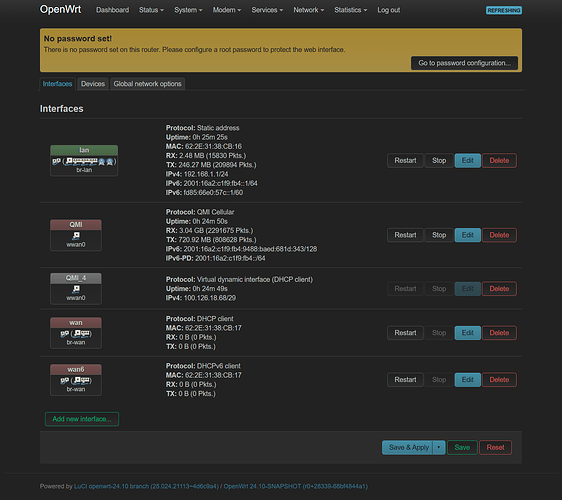Expand the Network menu

click(x=309, y=10)
